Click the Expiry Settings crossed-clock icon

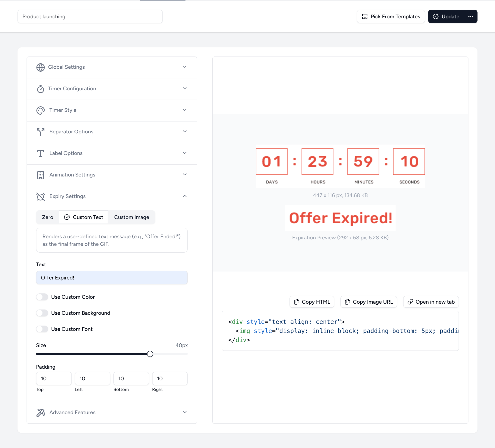pyautogui.click(x=40, y=197)
